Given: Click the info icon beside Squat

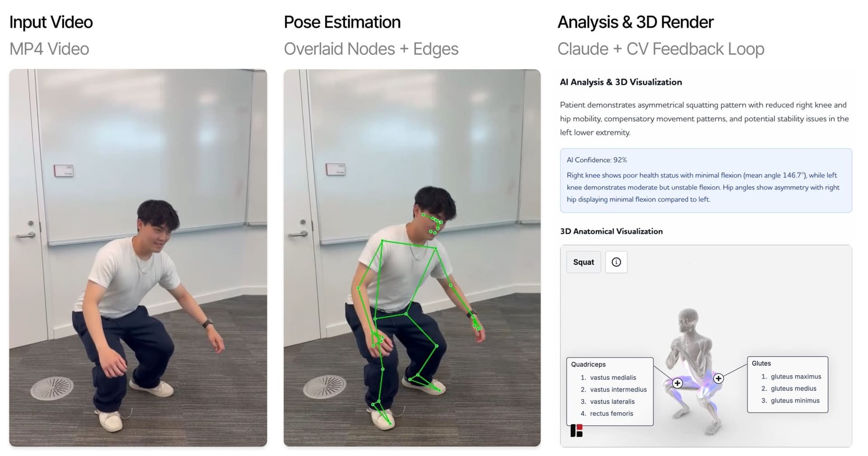Looking at the screenshot, I should point(616,262).
